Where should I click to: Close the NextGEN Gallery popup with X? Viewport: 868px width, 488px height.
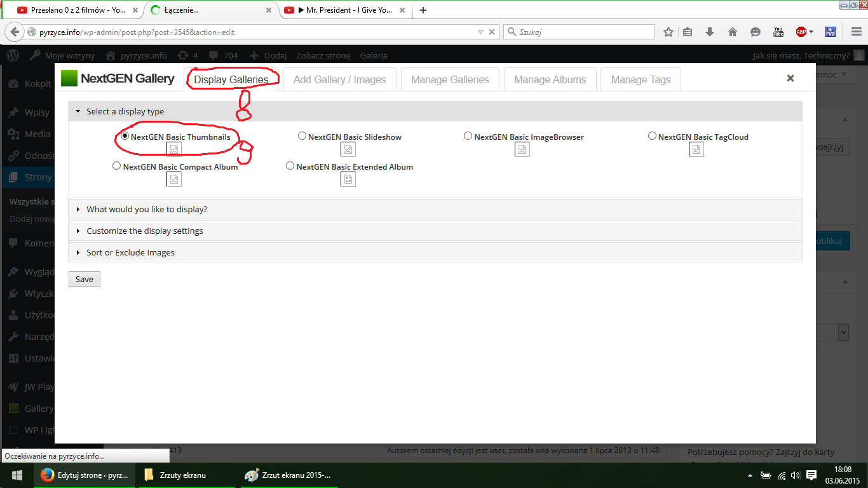coord(790,78)
